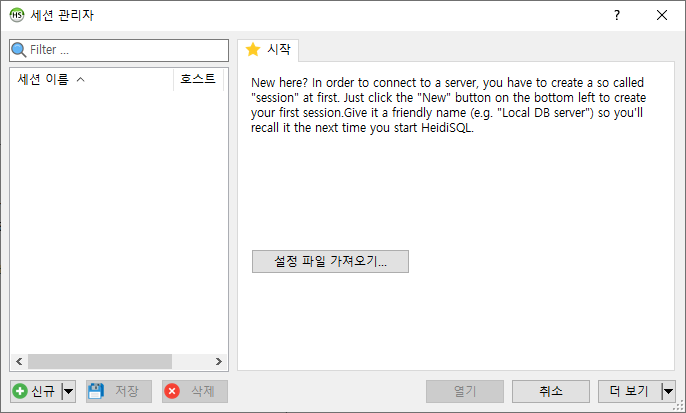The image size is (686, 413).
Task: Focus the Filter text input field
Action: (125, 49)
